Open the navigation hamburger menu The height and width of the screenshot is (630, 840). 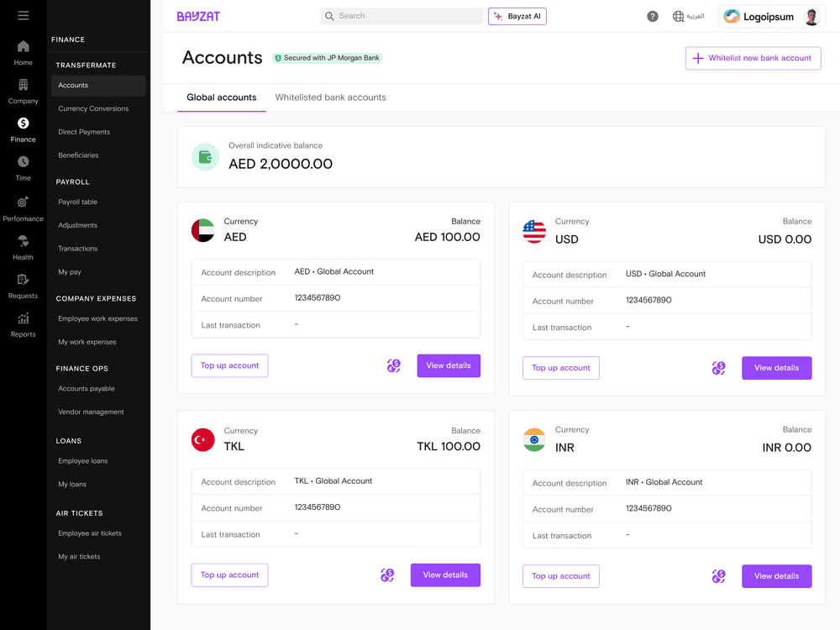(24, 13)
